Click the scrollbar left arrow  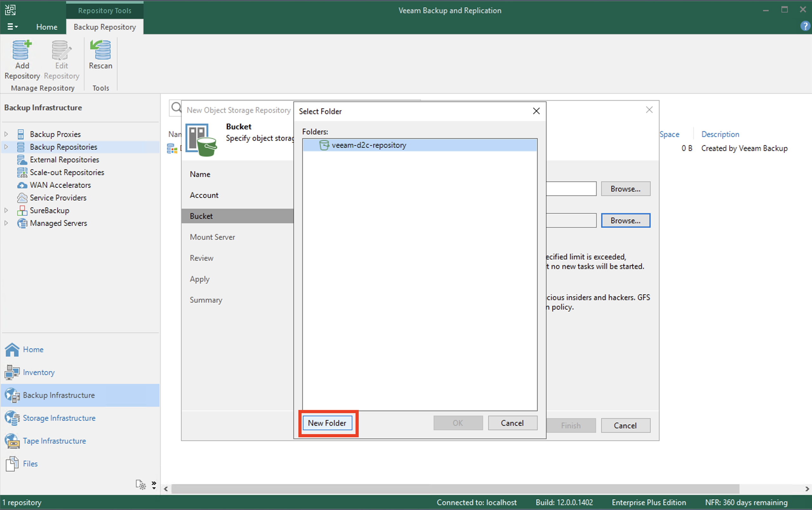[166, 489]
